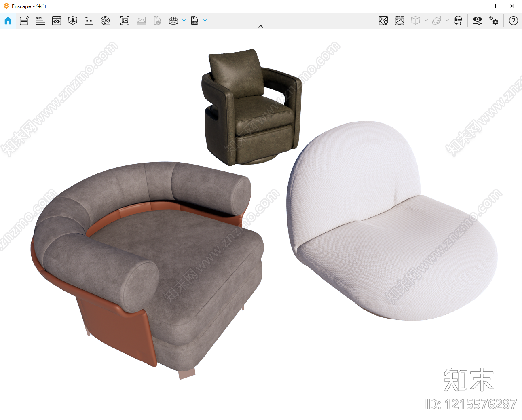Open the help question mark icon
Screen dimensions: 522x420
pyautogui.click(x=514, y=21)
